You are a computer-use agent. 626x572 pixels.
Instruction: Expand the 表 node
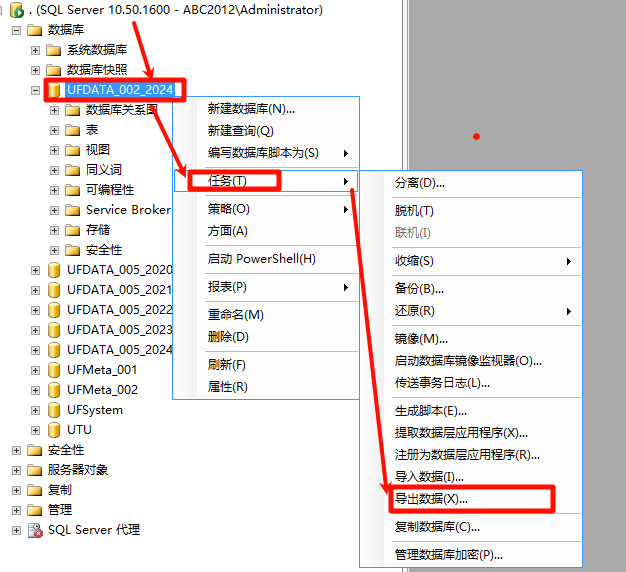coord(54,130)
